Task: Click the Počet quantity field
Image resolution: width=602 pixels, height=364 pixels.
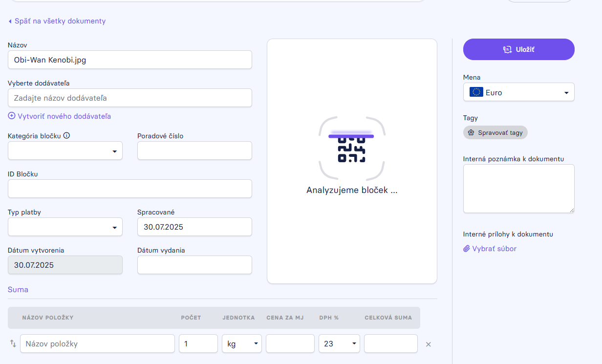Action: [198, 343]
